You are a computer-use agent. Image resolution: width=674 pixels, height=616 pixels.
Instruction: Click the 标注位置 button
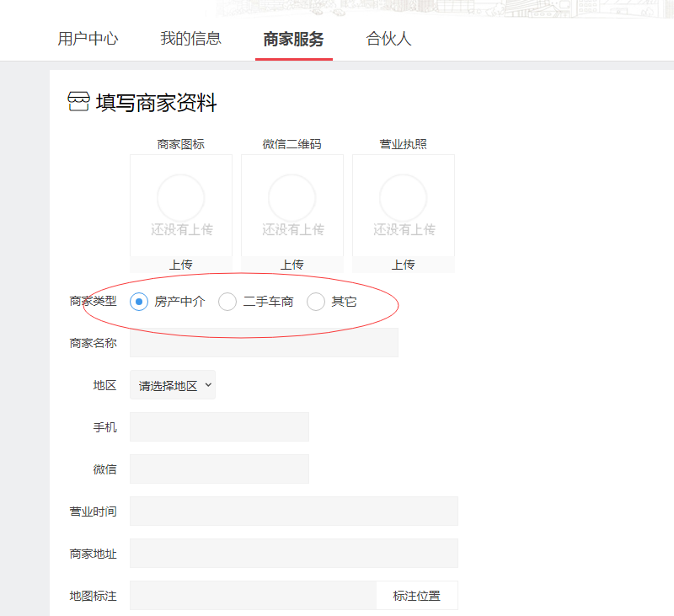click(x=416, y=596)
